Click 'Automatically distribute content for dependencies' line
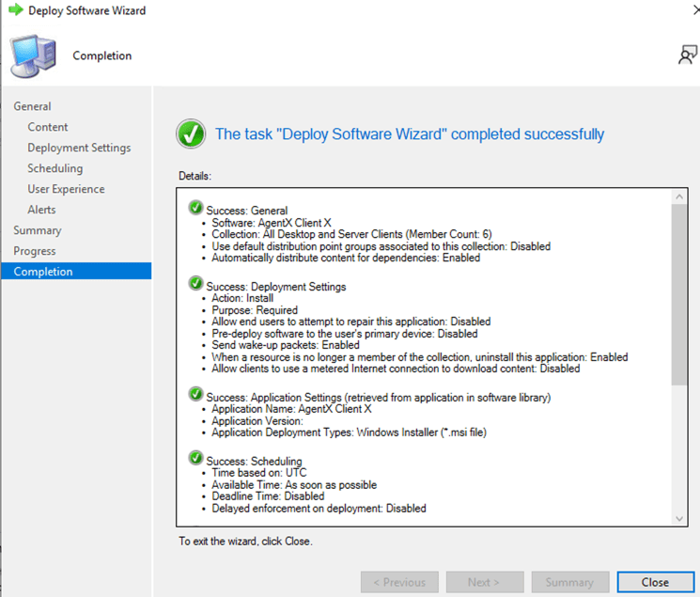Viewport: 700px width, 597px height. tap(346, 258)
